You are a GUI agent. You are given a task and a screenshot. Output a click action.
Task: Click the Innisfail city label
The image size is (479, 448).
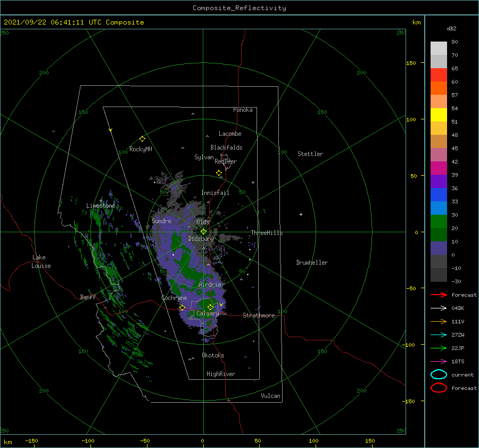tap(215, 193)
